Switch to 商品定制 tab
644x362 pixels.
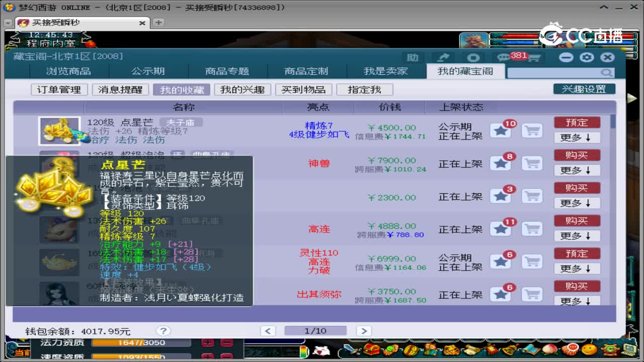pyautogui.click(x=306, y=71)
